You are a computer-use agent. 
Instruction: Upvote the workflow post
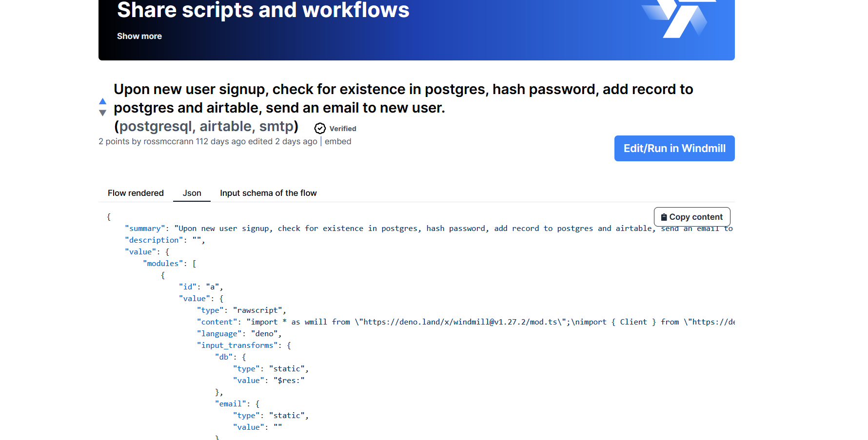click(x=103, y=101)
